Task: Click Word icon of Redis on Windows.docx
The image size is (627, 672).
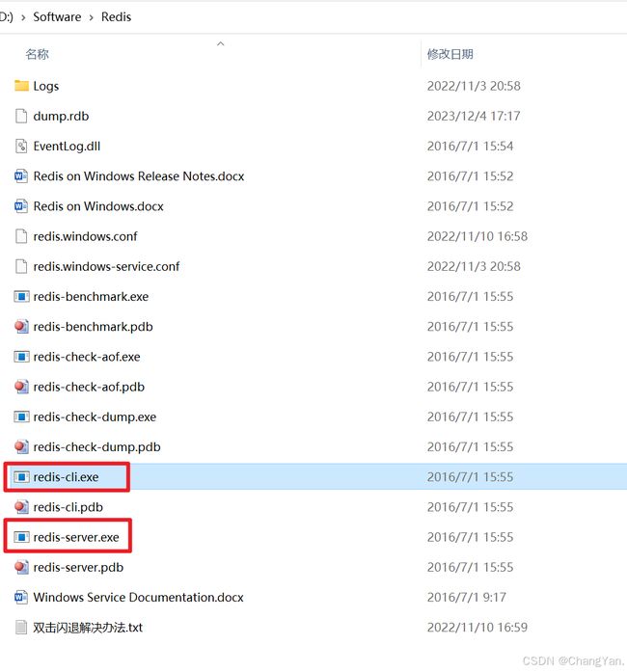Action: [x=21, y=206]
